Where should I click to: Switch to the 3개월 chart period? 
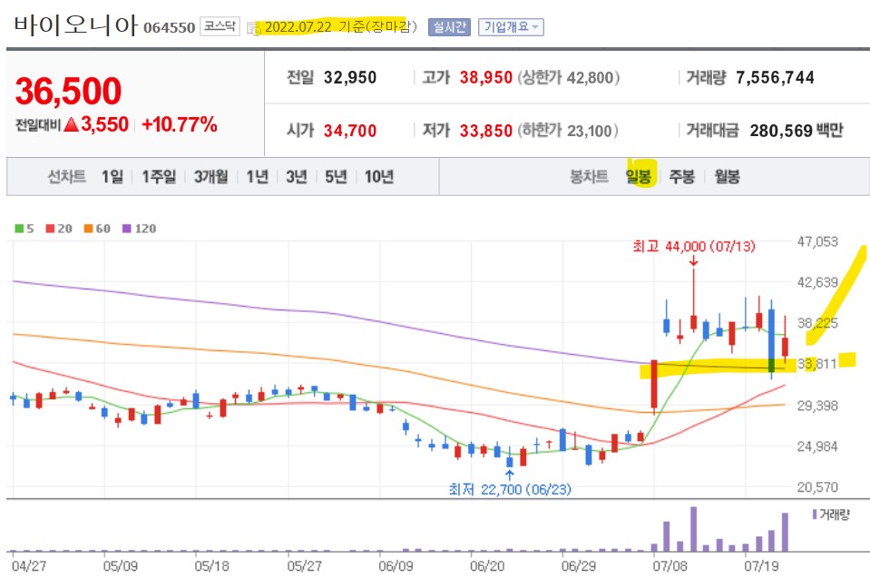coord(210,177)
